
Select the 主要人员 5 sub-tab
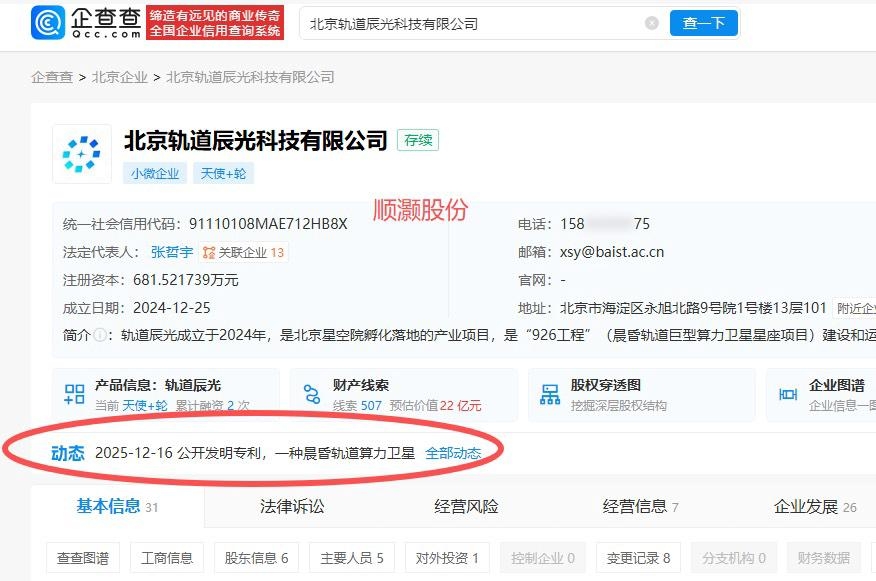[x=351, y=558]
